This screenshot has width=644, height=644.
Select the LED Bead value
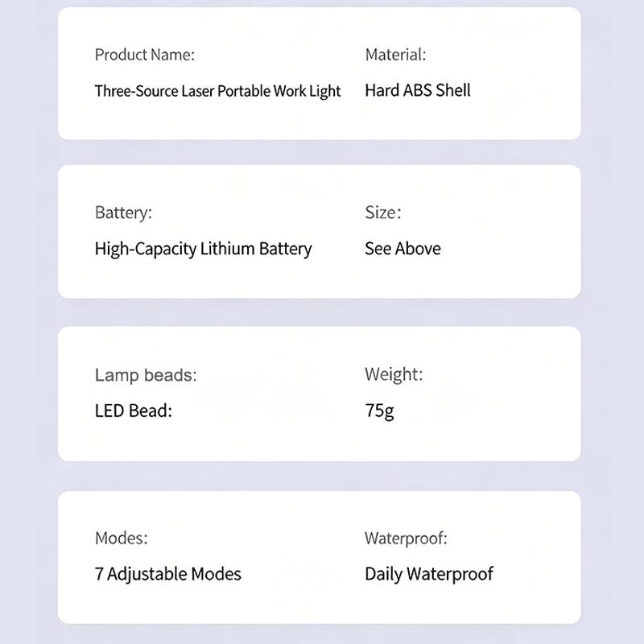click(x=133, y=411)
